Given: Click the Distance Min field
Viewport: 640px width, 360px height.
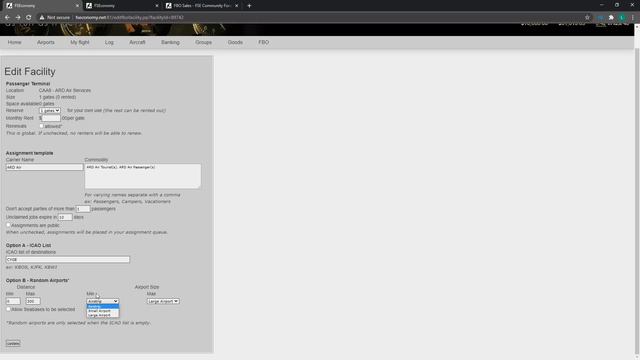Looking at the screenshot, I should (x=13, y=301).
